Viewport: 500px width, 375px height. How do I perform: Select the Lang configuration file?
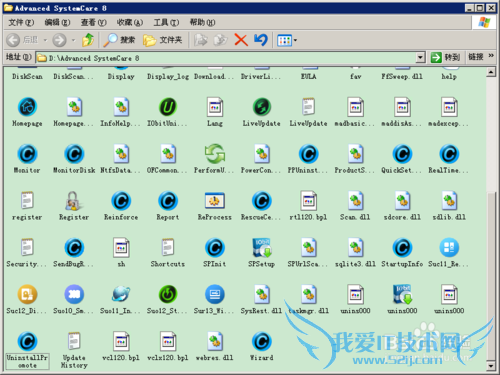[215, 107]
